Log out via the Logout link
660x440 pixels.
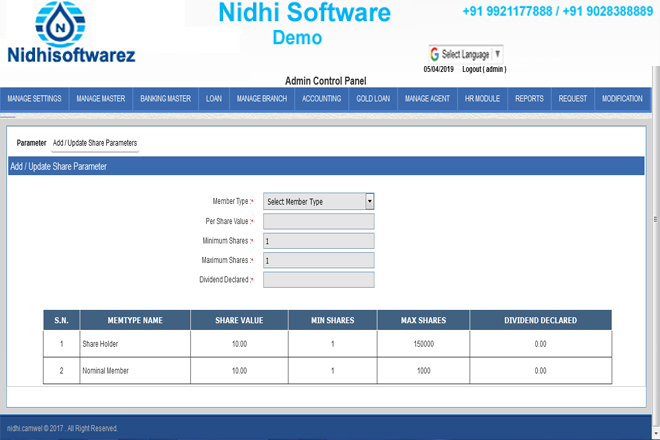pyautogui.click(x=484, y=69)
